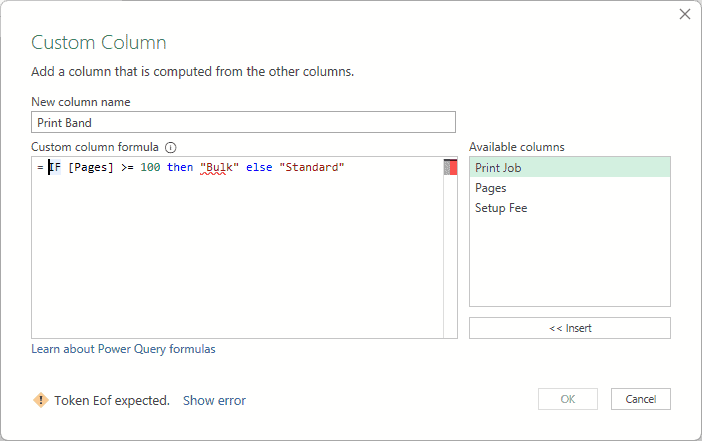Click the << Insert button
The image size is (702, 441).
point(569,328)
